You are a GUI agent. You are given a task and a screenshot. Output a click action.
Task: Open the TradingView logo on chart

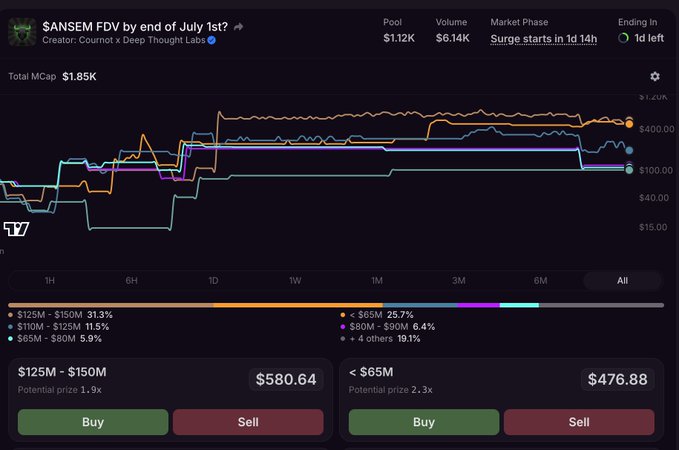(x=16, y=229)
